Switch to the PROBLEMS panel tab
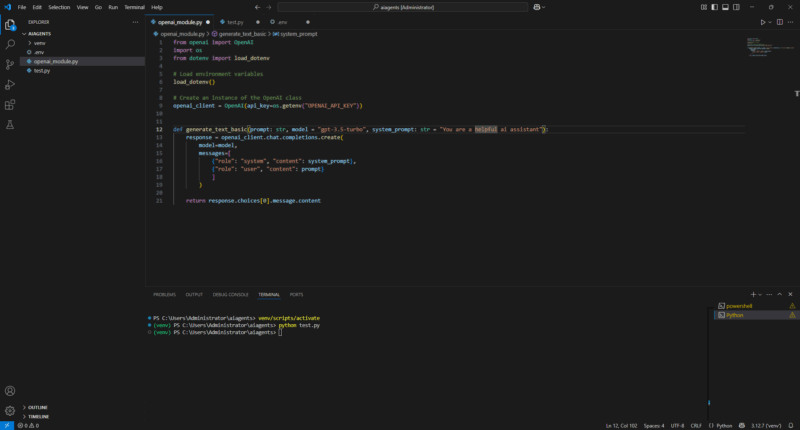 [x=164, y=294]
